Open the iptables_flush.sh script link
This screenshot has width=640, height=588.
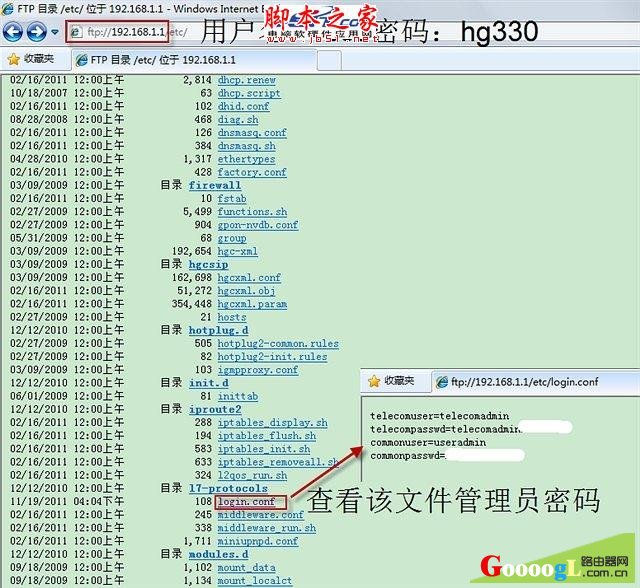266,436
